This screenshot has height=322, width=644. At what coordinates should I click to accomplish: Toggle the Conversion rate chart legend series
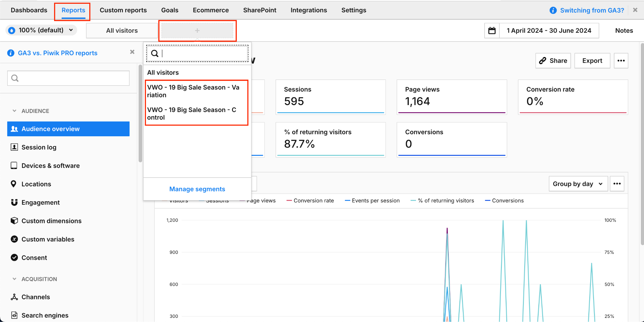pos(310,201)
